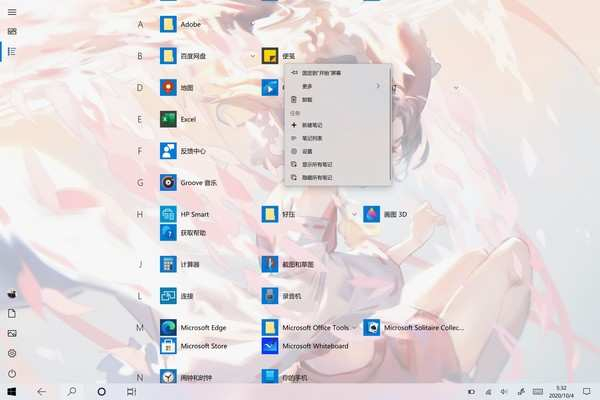Viewport: 600px width, 400px height.
Task: Open the 百度网盘 folder icon
Action: pyautogui.click(x=168, y=56)
